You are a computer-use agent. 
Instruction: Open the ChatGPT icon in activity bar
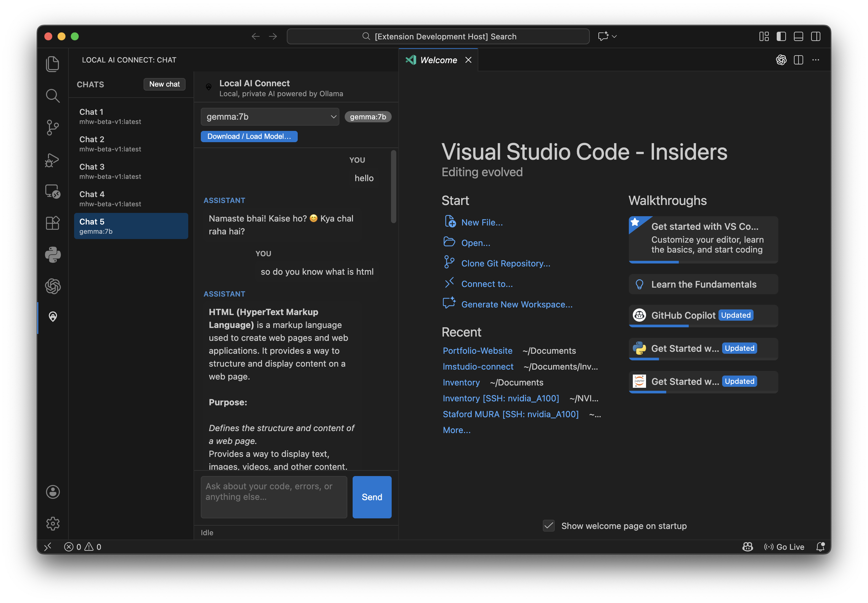[x=53, y=286]
